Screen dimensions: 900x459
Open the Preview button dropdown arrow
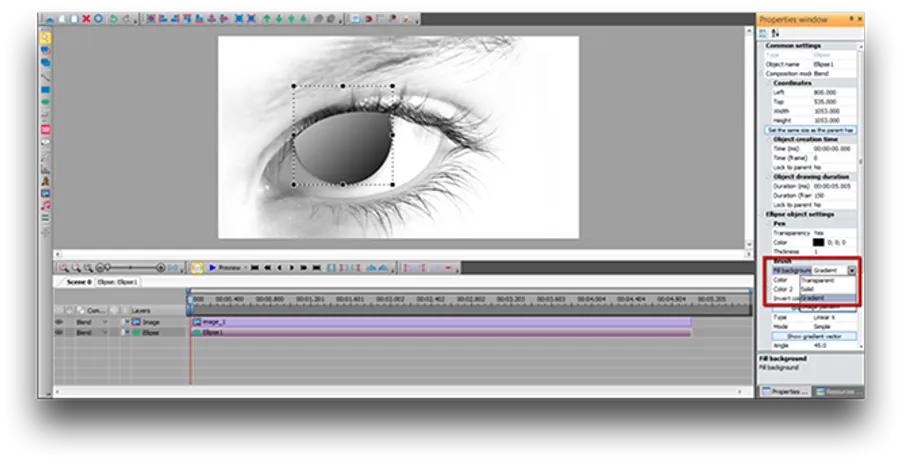(x=246, y=268)
